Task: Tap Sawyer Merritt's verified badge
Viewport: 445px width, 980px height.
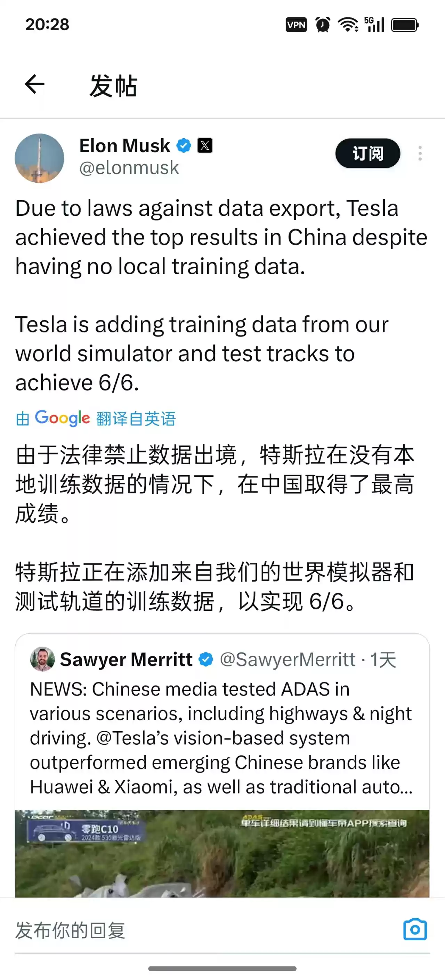Action: click(x=206, y=659)
